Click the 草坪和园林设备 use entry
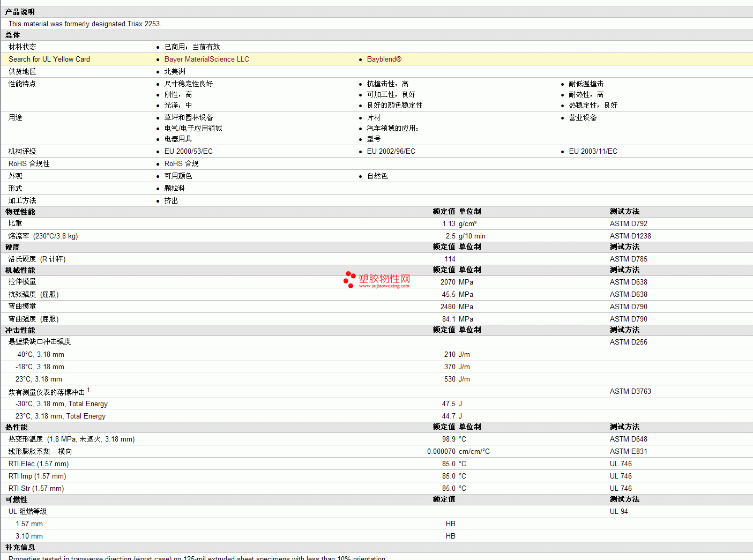 pos(189,117)
